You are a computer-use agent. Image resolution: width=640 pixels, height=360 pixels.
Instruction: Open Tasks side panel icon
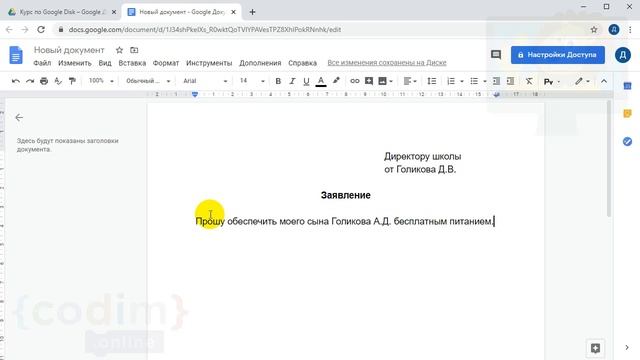[x=627, y=142]
